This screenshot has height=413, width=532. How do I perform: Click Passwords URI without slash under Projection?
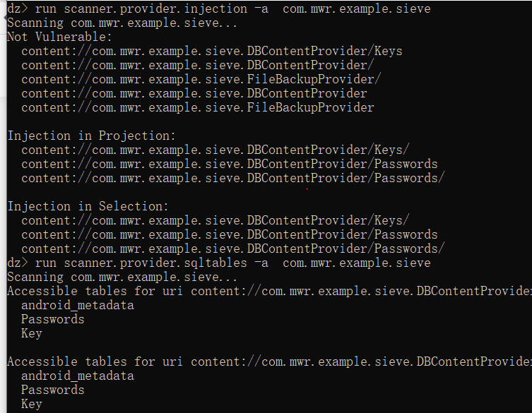tap(230, 164)
